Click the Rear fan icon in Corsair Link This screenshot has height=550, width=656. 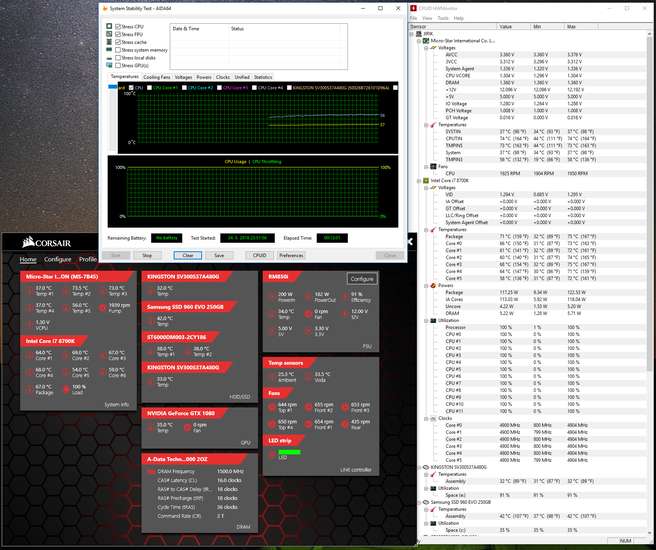[345, 424]
